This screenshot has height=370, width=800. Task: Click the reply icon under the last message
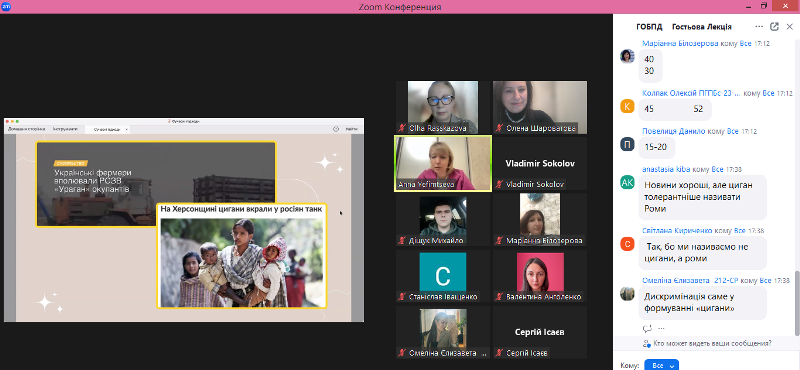[647, 328]
